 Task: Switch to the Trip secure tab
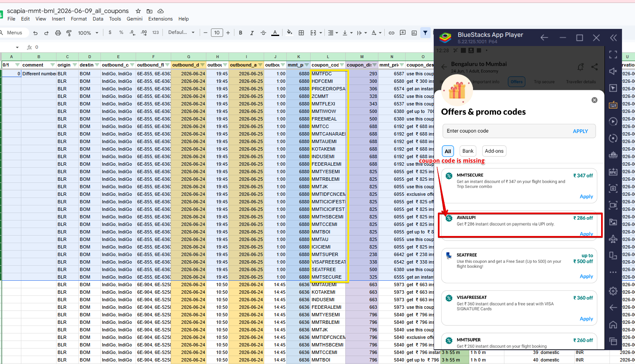[544, 82]
